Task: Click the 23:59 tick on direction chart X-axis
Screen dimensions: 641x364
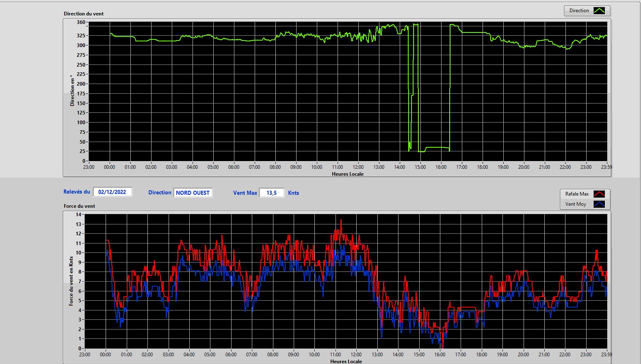Action: (x=606, y=167)
